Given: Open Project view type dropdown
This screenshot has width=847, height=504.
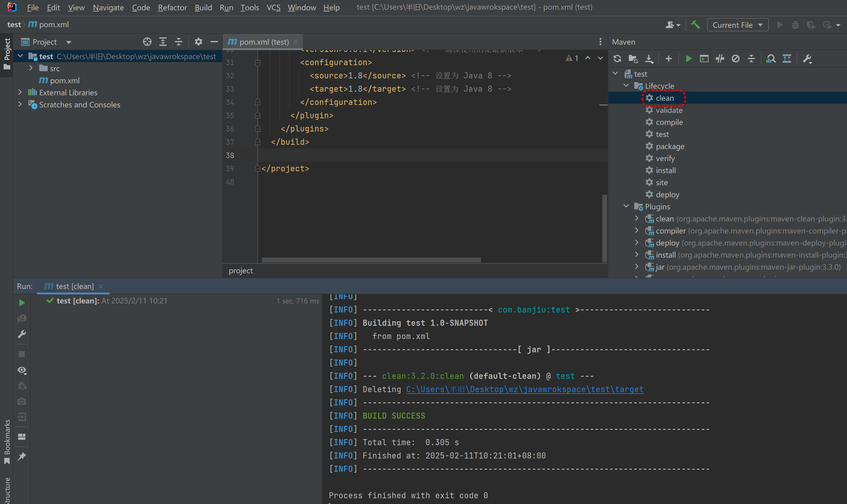Looking at the screenshot, I should [x=68, y=42].
